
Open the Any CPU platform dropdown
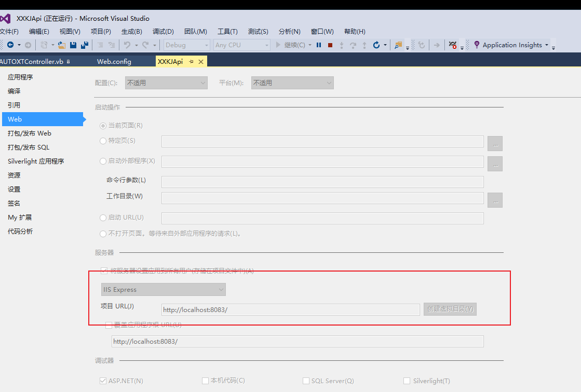point(241,45)
